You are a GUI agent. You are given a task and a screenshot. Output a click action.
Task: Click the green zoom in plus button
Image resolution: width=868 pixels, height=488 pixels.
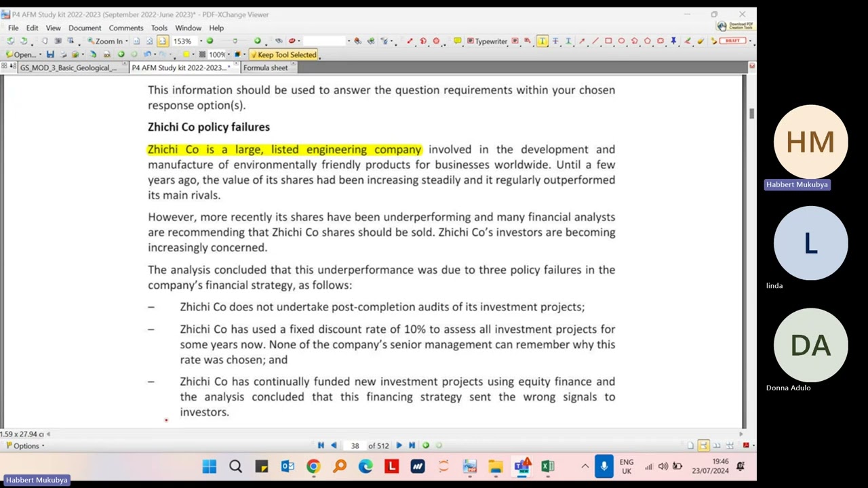click(x=258, y=41)
